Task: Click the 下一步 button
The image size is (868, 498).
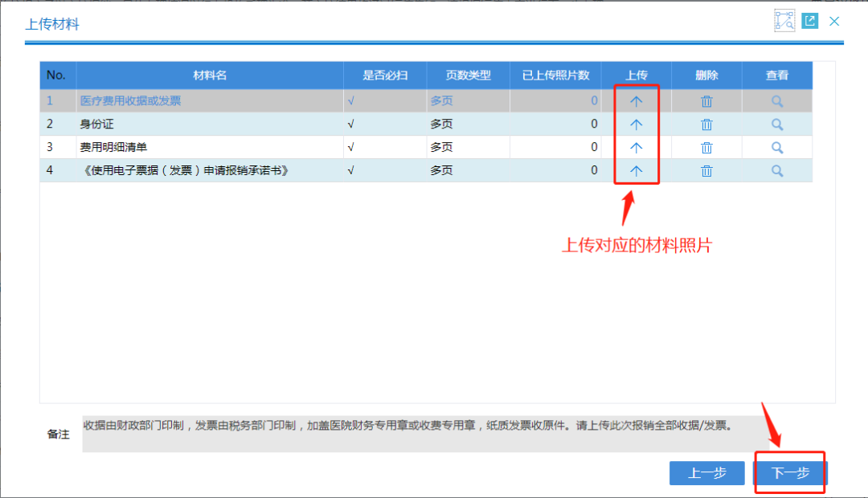Action: click(x=790, y=473)
